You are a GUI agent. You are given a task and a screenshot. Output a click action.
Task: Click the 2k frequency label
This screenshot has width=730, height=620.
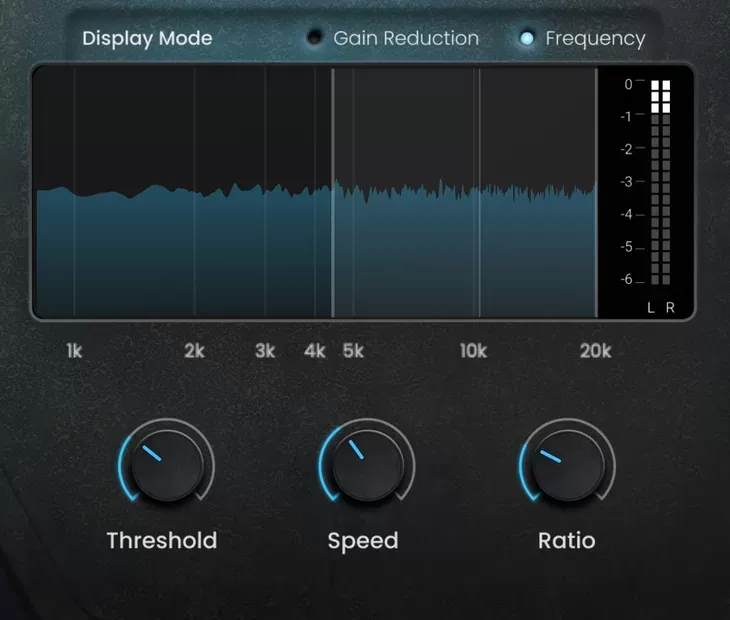point(194,351)
